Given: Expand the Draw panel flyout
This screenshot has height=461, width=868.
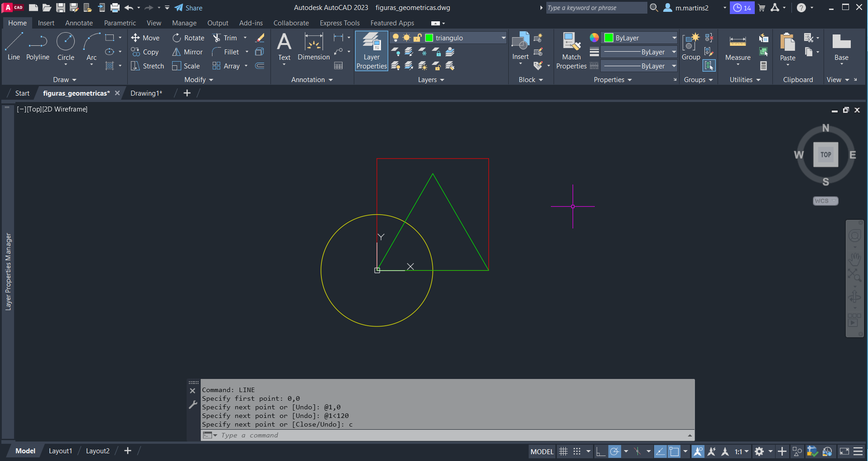Looking at the screenshot, I should click(x=65, y=80).
